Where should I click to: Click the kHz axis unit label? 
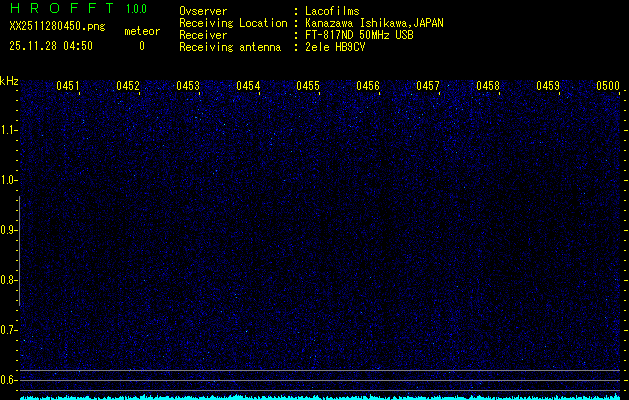[9, 81]
